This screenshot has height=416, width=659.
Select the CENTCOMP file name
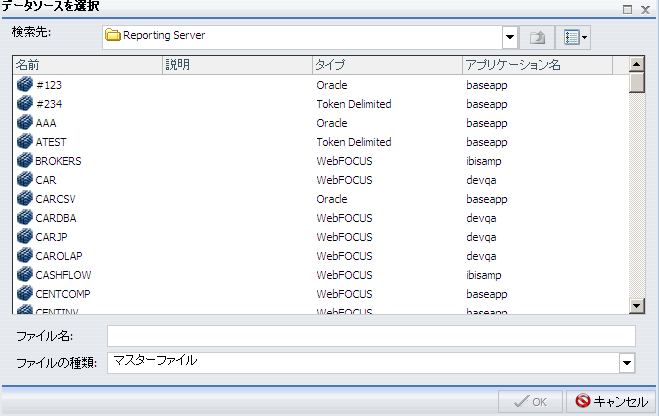(63, 294)
